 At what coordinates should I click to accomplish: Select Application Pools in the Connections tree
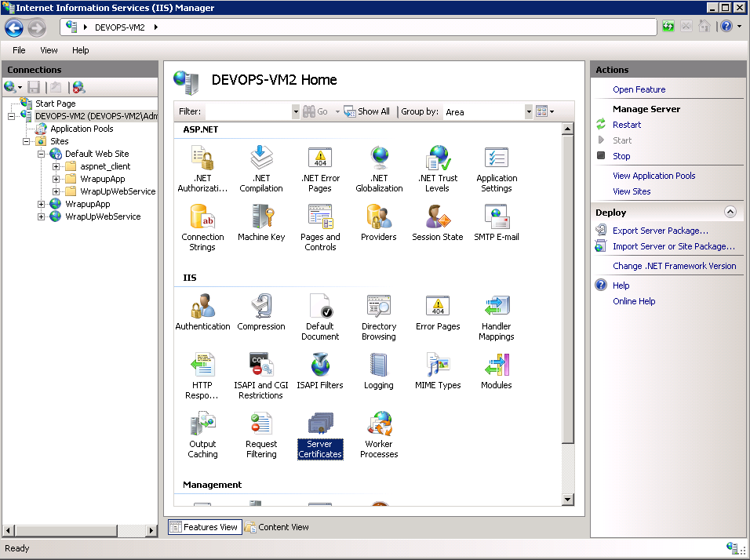82,129
